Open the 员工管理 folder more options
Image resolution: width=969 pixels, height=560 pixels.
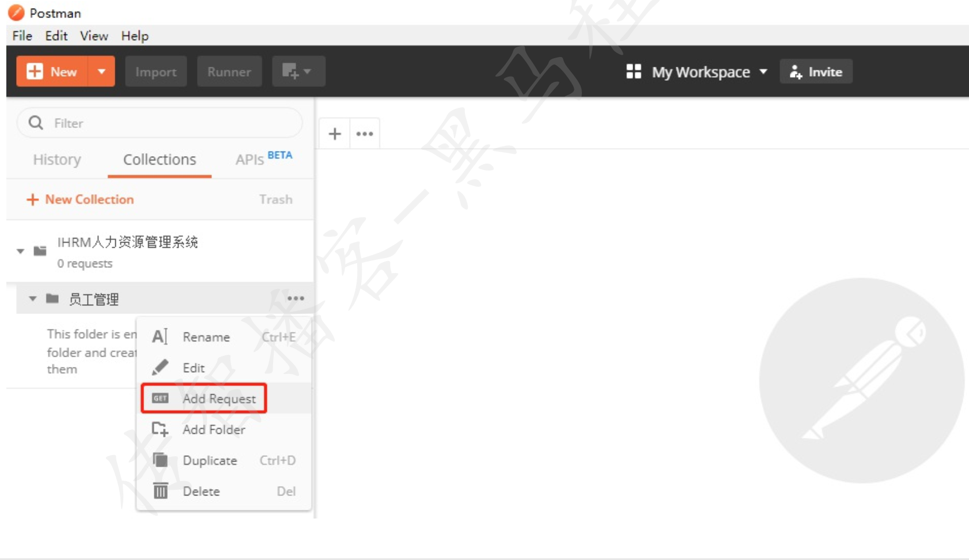tap(296, 298)
